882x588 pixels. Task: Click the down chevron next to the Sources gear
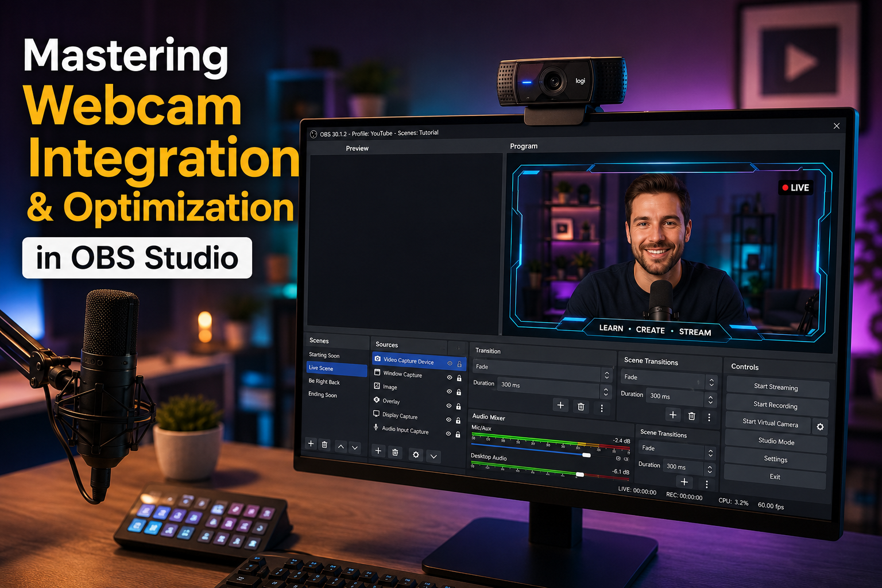click(434, 457)
